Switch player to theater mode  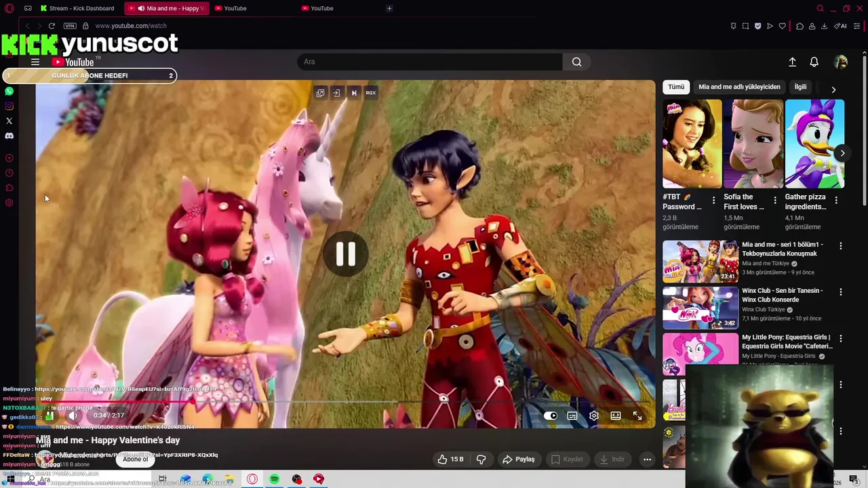[x=616, y=415]
